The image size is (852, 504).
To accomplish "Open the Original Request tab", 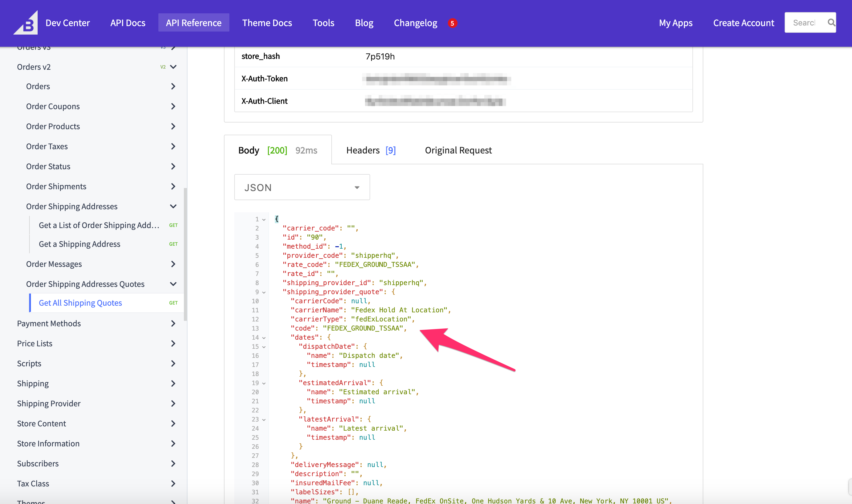I will click(x=458, y=150).
